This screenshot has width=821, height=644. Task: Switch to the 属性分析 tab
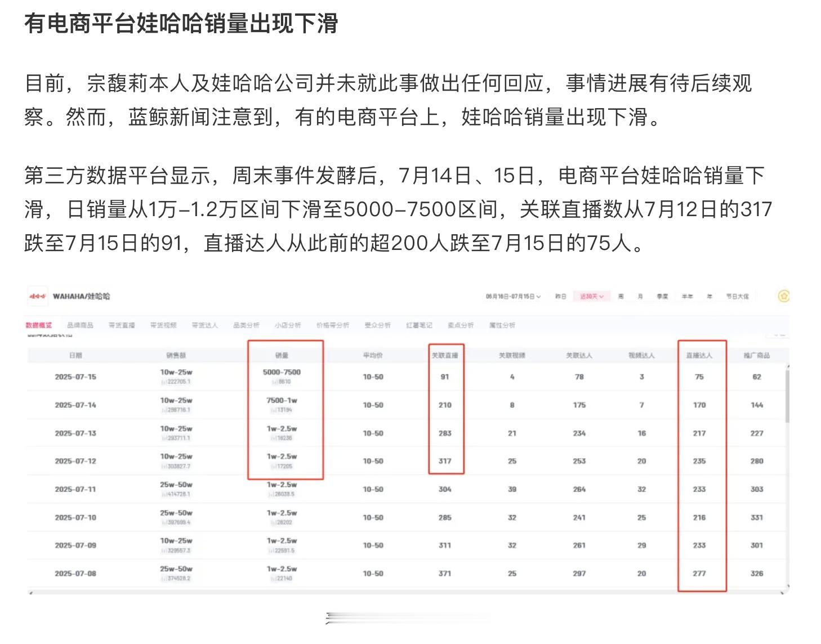coord(502,325)
